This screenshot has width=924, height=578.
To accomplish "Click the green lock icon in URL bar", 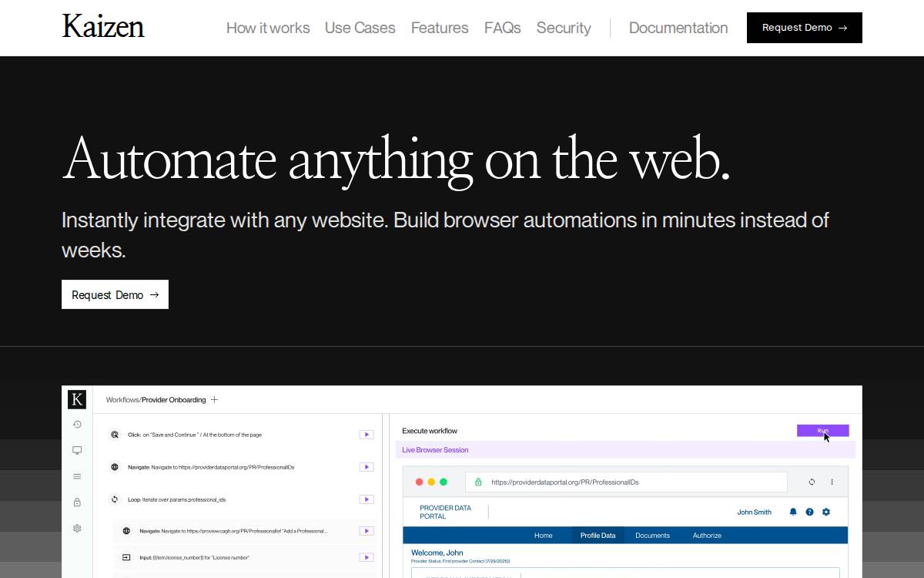I will click(x=478, y=482).
